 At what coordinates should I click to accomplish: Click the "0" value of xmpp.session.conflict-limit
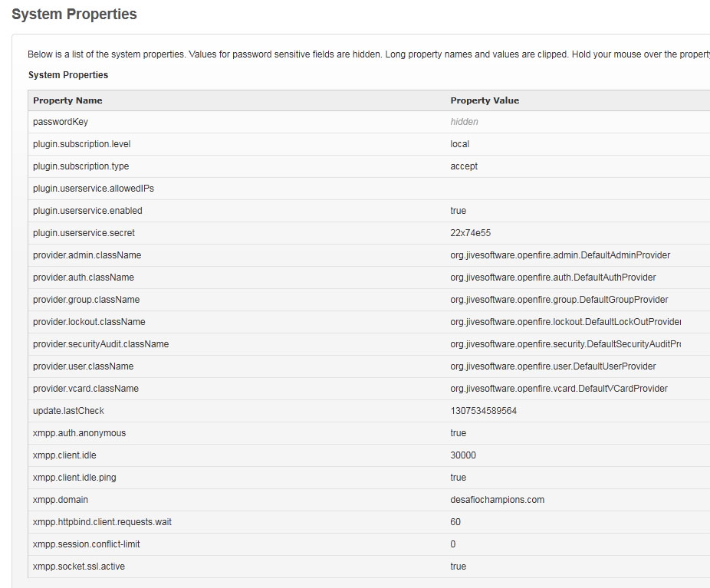click(453, 544)
